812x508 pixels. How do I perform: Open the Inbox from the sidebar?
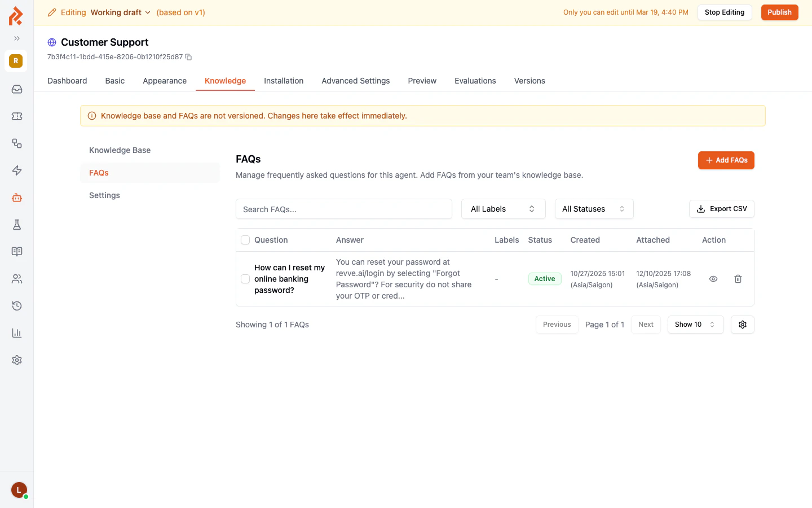[x=17, y=89]
